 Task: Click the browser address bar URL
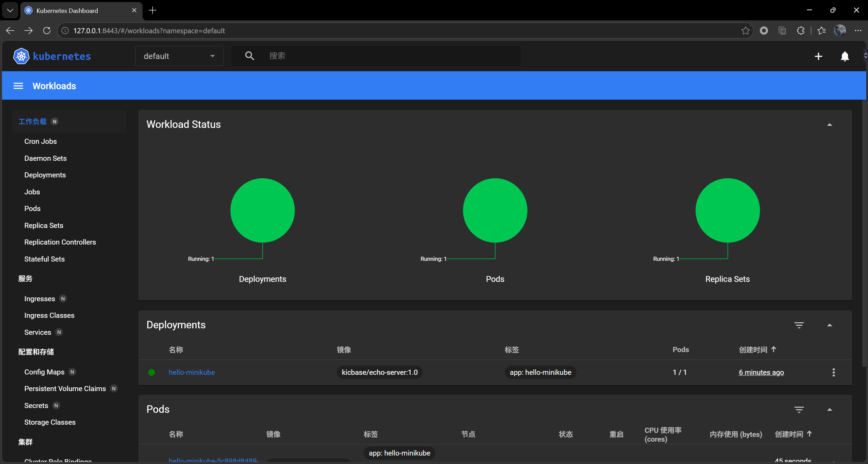[x=149, y=31]
